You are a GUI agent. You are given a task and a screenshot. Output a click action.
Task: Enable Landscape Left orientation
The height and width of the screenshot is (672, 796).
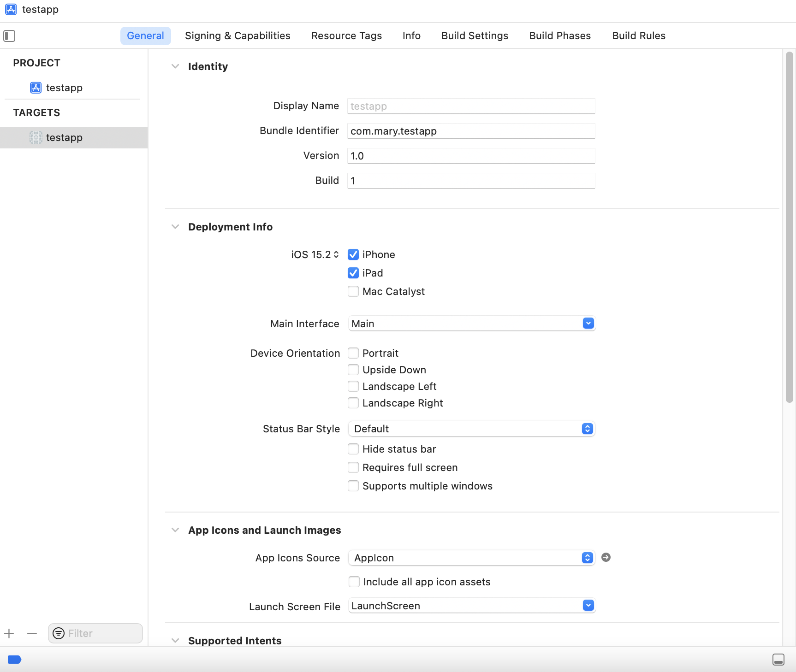pos(353,386)
